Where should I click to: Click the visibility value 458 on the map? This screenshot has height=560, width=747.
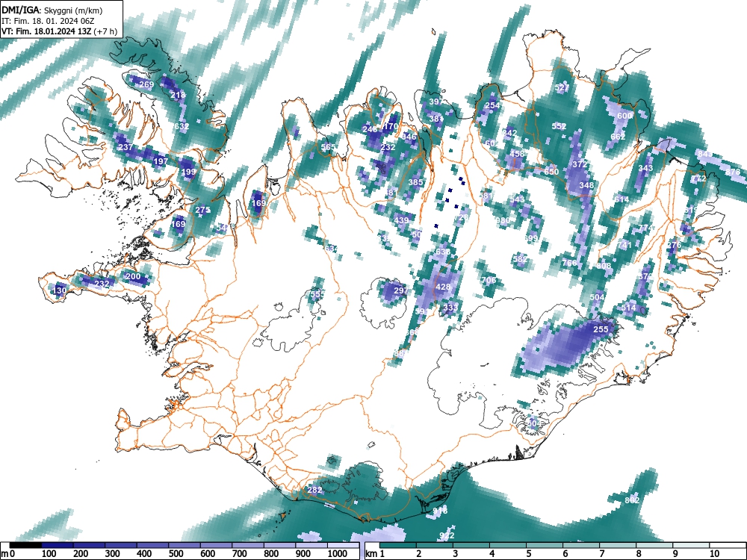pyautogui.click(x=517, y=154)
